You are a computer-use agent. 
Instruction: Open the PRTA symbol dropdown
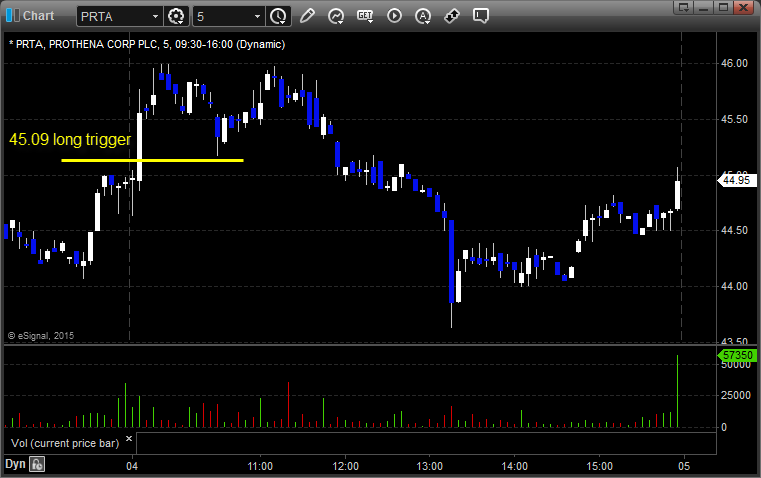click(155, 16)
